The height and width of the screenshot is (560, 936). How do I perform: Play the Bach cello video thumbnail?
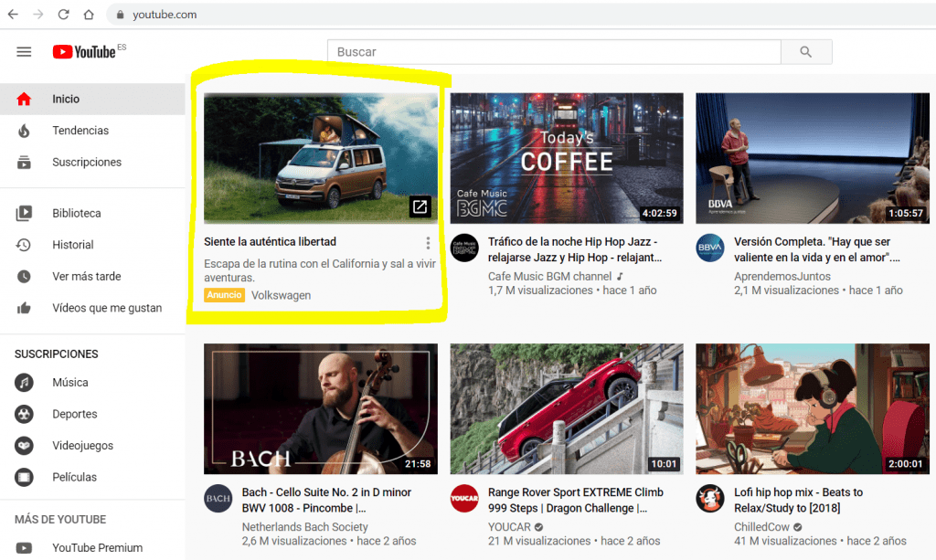321,408
